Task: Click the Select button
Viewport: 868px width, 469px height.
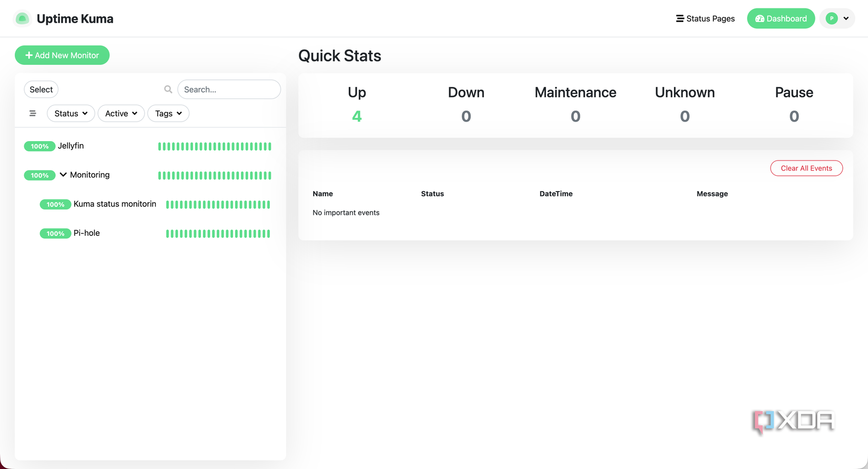Action: pos(41,89)
